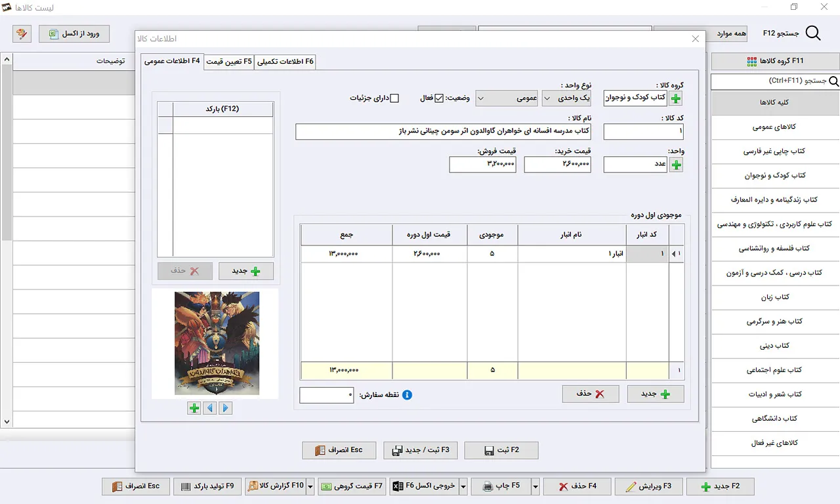
Task: Select کتاب کودک و نوجوان in sidebar list
Action: (x=775, y=176)
